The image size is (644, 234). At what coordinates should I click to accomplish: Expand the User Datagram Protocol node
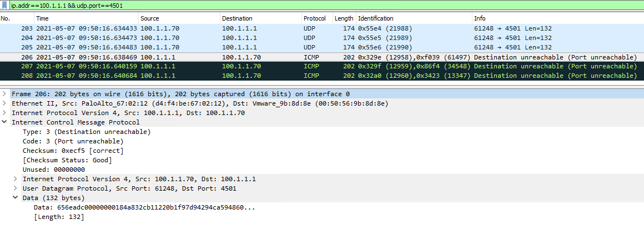click(x=15, y=188)
